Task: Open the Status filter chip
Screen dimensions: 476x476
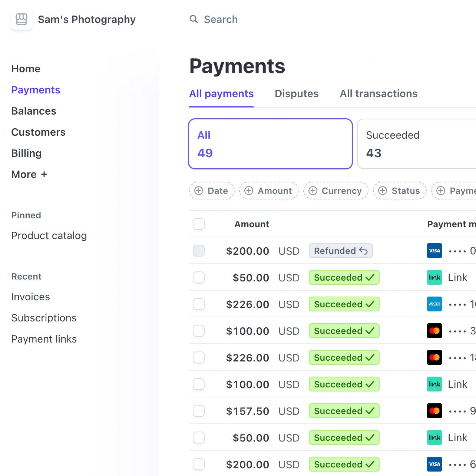Action: click(x=400, y=191)
